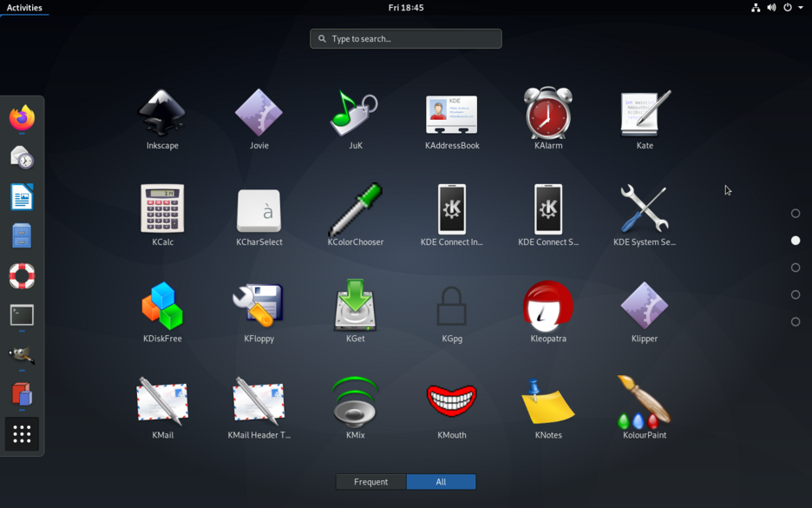Open KAddressBook
This screenshot has height=508, width=812.
point(452,119)
